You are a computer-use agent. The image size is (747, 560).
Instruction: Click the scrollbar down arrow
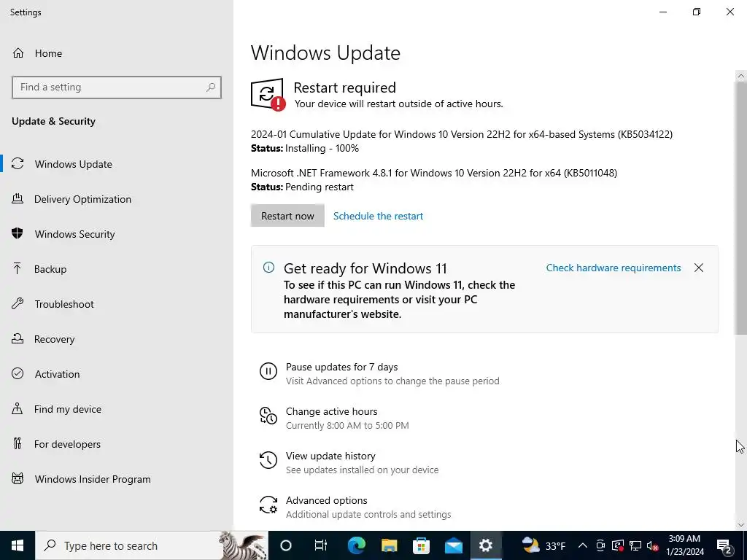pos(741,524)
